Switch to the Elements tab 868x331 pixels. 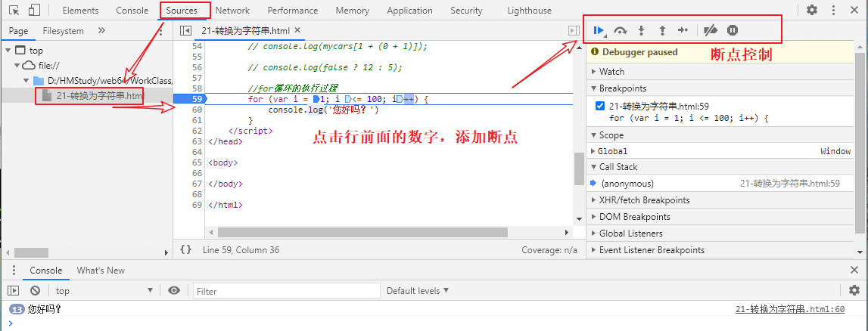click(80, 11)
